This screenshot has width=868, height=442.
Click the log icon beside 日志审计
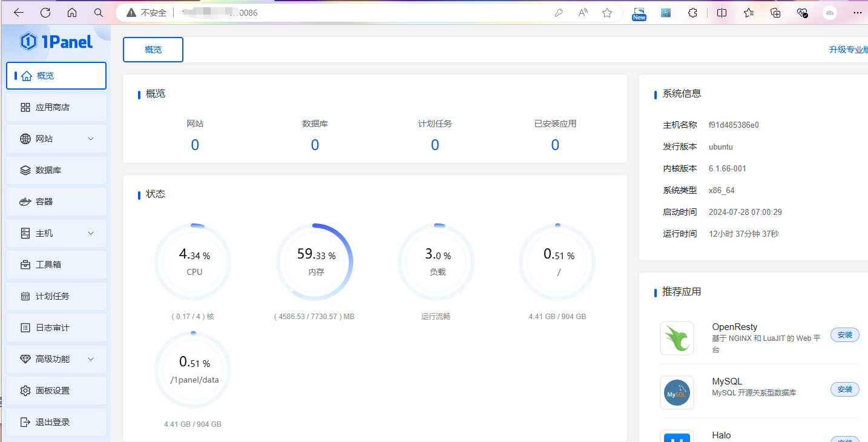(x=25, y=328)
